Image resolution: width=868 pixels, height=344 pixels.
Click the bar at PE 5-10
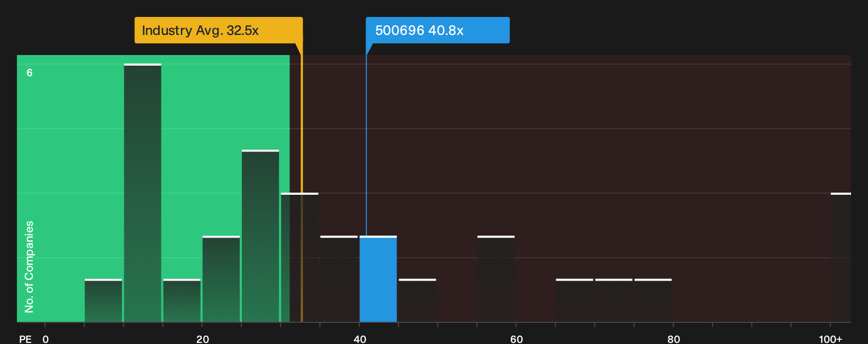click(103, 300)
